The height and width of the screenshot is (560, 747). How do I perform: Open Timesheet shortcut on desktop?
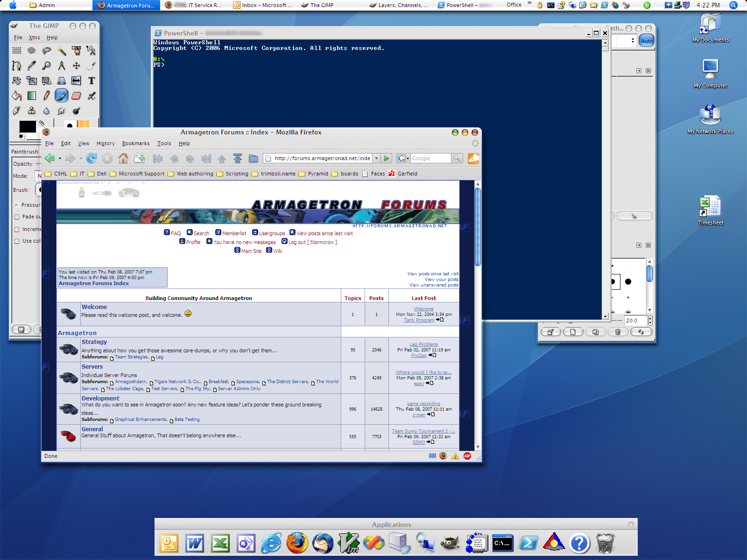[x=711, y=210]
